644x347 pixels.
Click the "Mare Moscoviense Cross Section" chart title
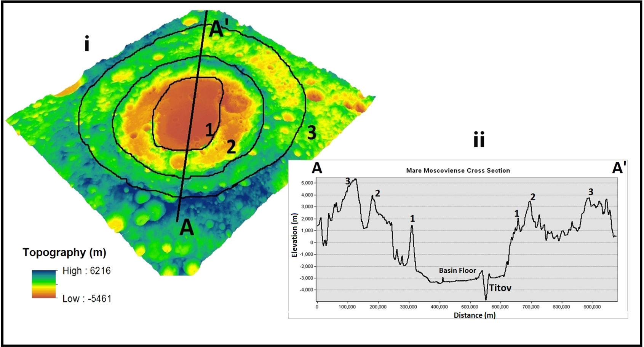pyautogui.click(x=458, y=171)
